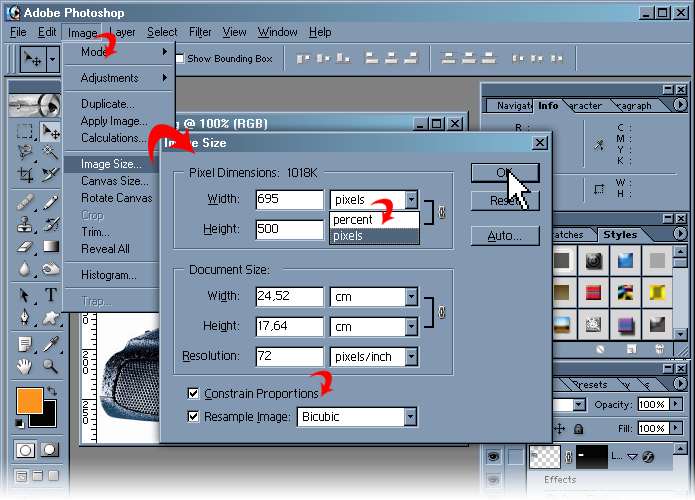Open Adjustments submenu
The width and height of the screenshot is (695, 500).
click(x=119, y=78)
